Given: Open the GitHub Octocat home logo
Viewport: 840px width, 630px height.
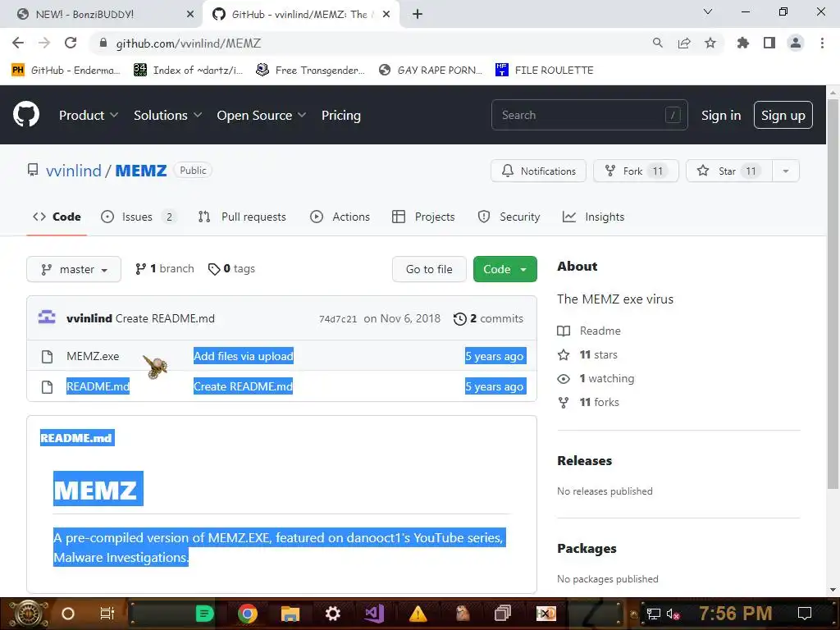Looking at the screenshot, I should pyautogui.click(x=25, y=115).
